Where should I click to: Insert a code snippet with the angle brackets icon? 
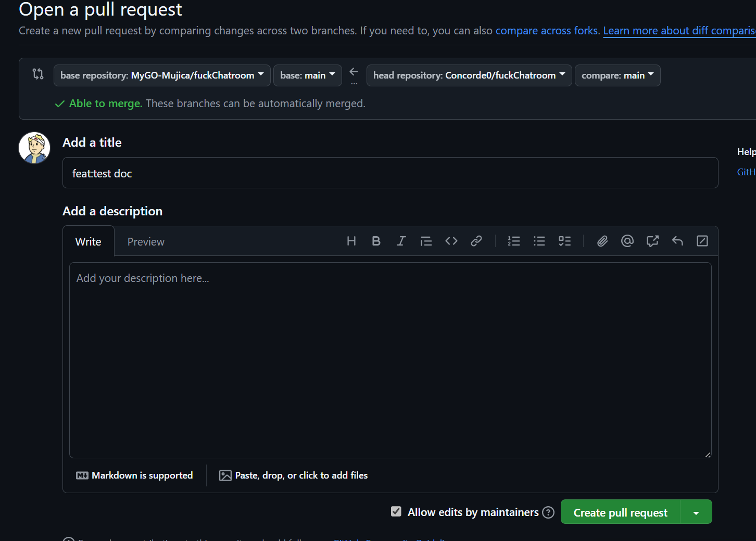(451, 241)
